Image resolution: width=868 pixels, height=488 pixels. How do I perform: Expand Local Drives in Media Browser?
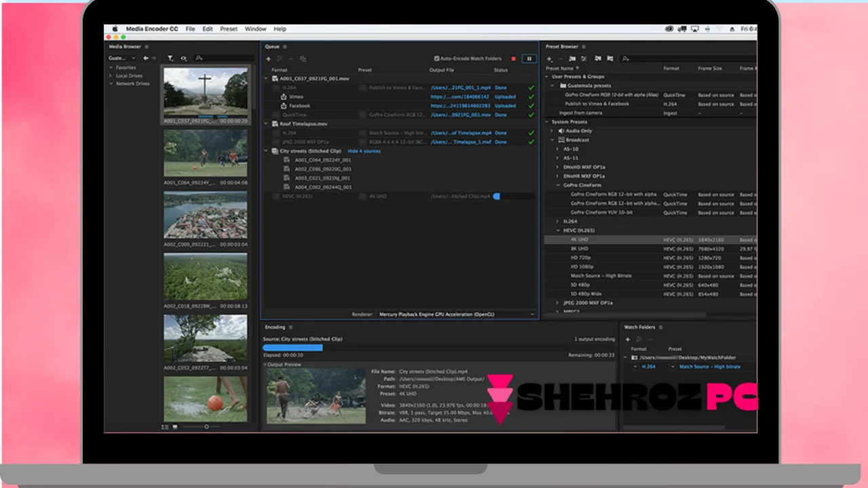click(111, 76)
